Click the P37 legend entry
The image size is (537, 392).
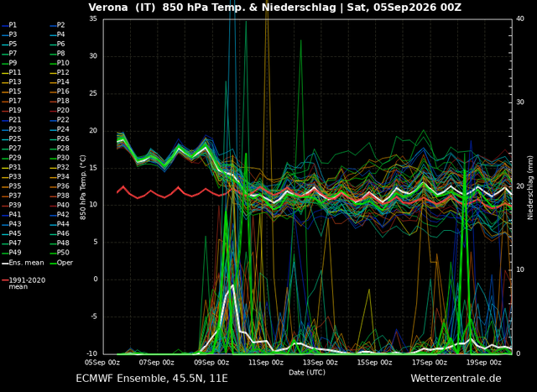(x=12, y=196)
